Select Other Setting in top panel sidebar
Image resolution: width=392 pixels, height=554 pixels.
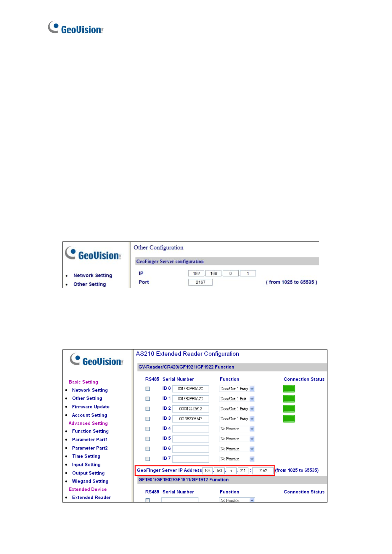[90, 284]
